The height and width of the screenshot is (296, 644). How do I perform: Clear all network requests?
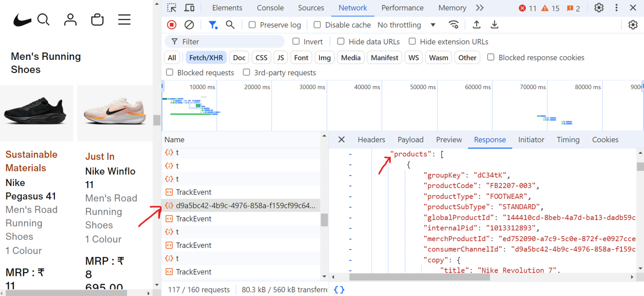pyautogui.click(x=189, y=25)
